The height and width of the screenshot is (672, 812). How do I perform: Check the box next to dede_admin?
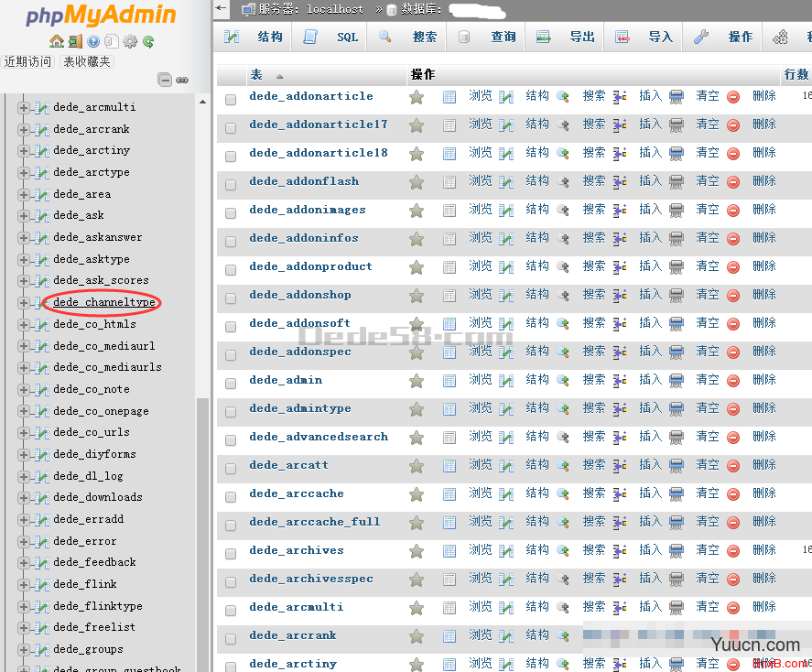pos(231,383)
